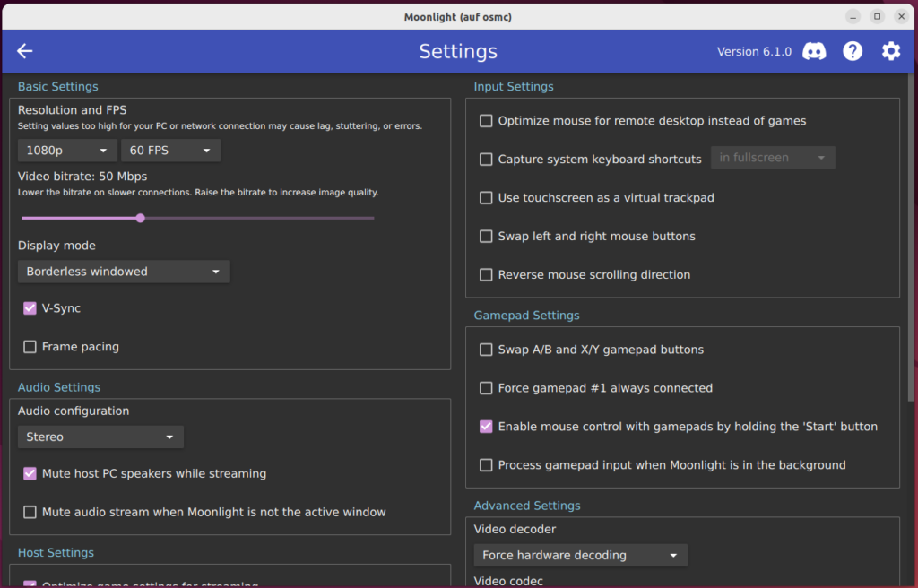Expand the Force hardware decoding dropdown
This screenshot has height=588, width=918.
(x=580, y=555)
